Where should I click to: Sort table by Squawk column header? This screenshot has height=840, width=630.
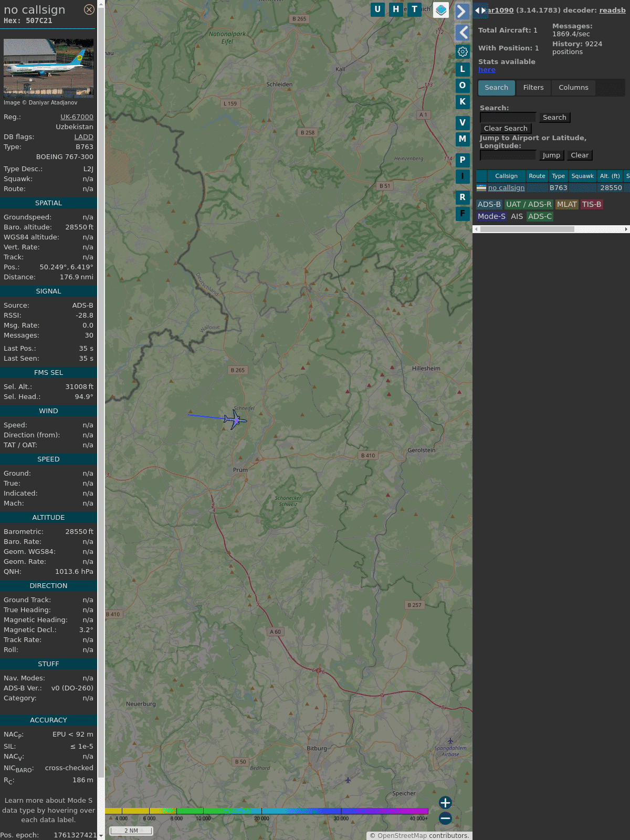(583, 176)
